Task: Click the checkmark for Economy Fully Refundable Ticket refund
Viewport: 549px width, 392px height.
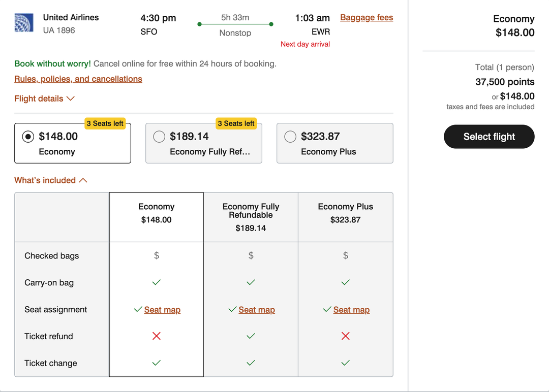Action: 251,336
